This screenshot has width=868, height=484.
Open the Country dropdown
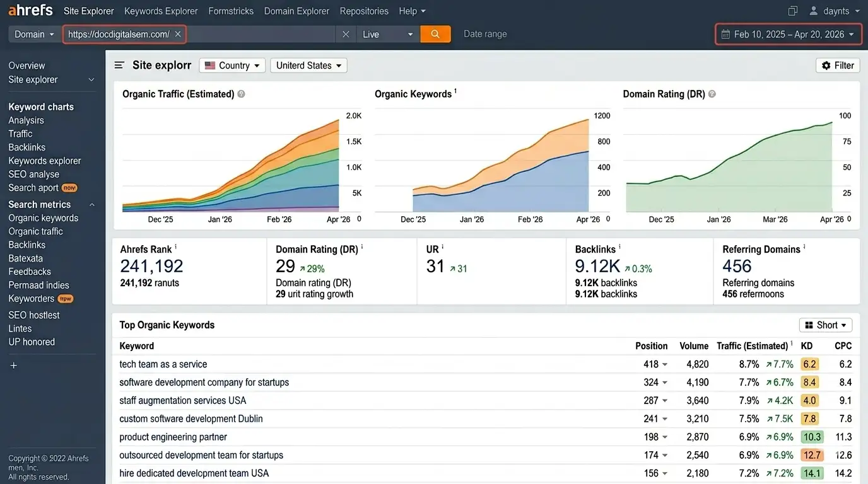coord(232,66)
